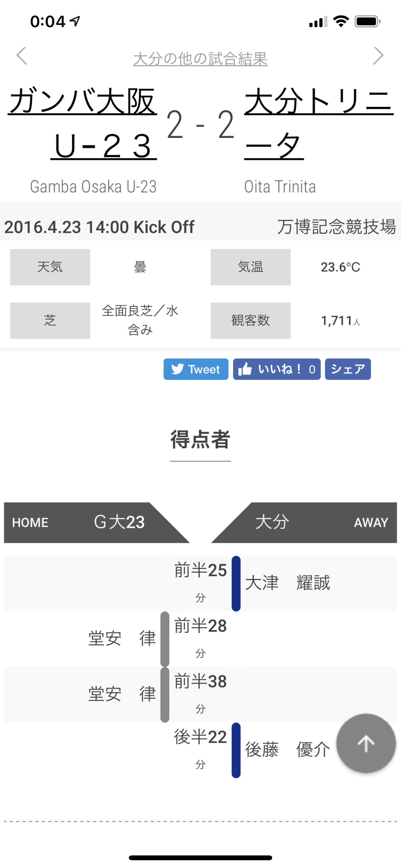Tap scorer 堂安 律 at 前半38分

pyautogui.click(x=122, y=695)
